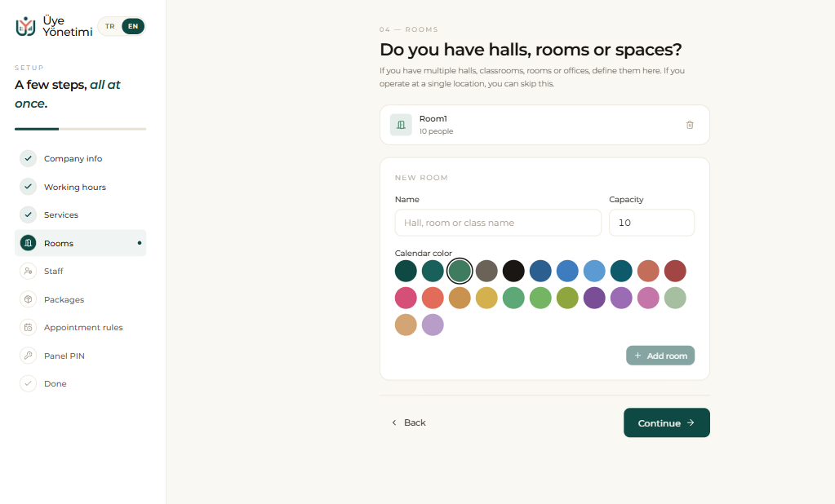Click the '10 people' capacity text

436,131
